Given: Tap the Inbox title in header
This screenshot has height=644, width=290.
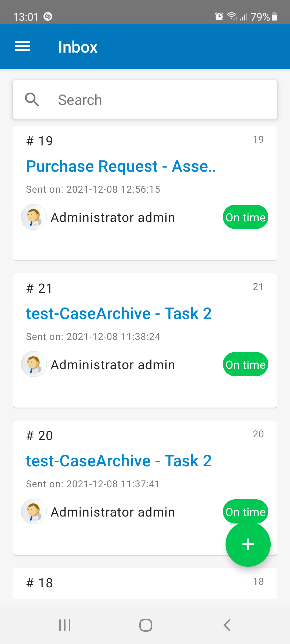Looking at the screenshot, I should [x=78, y=47].
